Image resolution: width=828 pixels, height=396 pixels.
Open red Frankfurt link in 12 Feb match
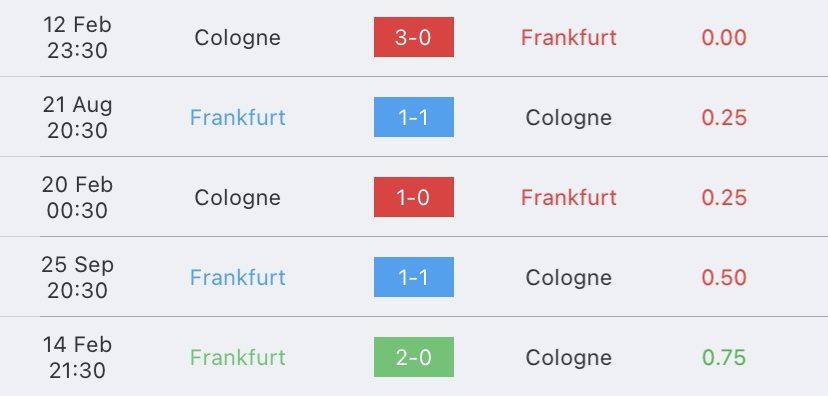pyautogui.click(x=569, y=37)
